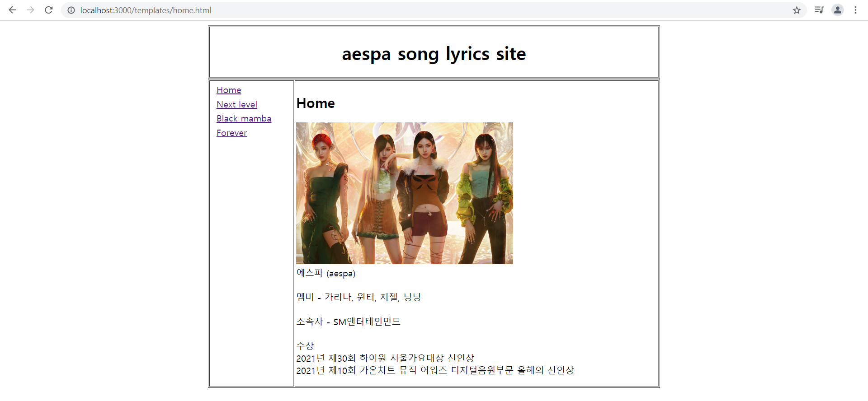Open the Black mamba lyrics link
The image size is (868, 401).
244,118
